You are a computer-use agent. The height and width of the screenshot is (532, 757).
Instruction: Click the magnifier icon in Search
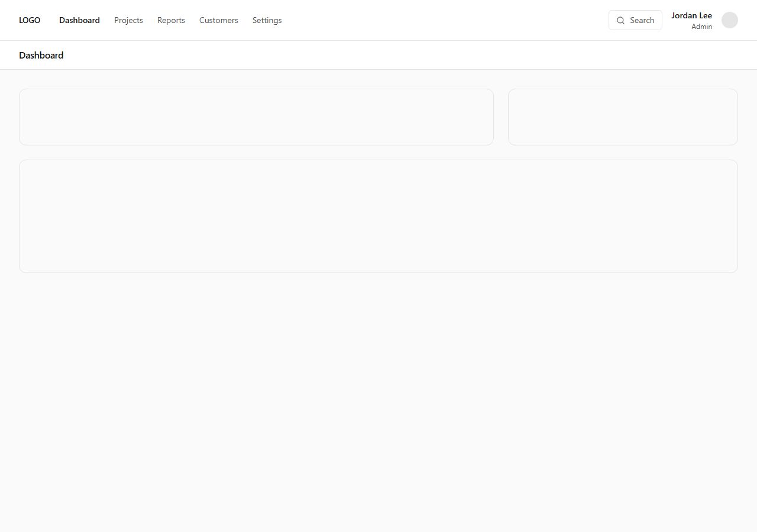point(620,20)
